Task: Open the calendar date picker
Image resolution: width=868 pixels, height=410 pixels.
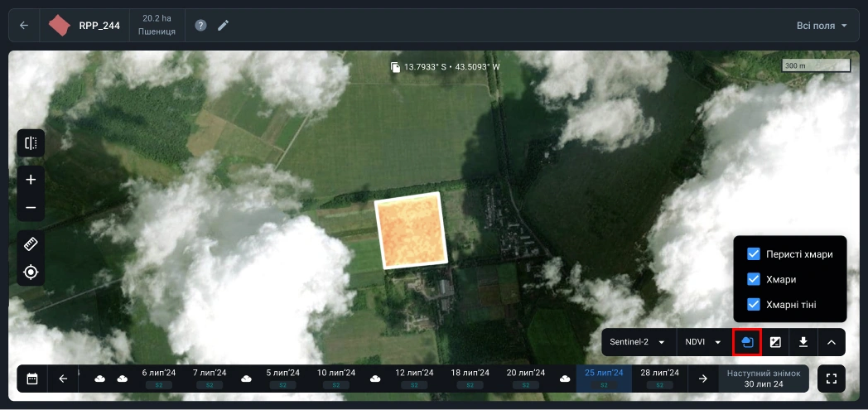Action: [x=32, y=379]
